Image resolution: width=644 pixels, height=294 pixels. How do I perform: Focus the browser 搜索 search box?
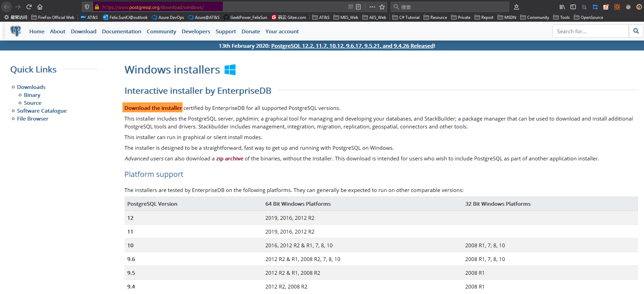(x=450, y=7)
